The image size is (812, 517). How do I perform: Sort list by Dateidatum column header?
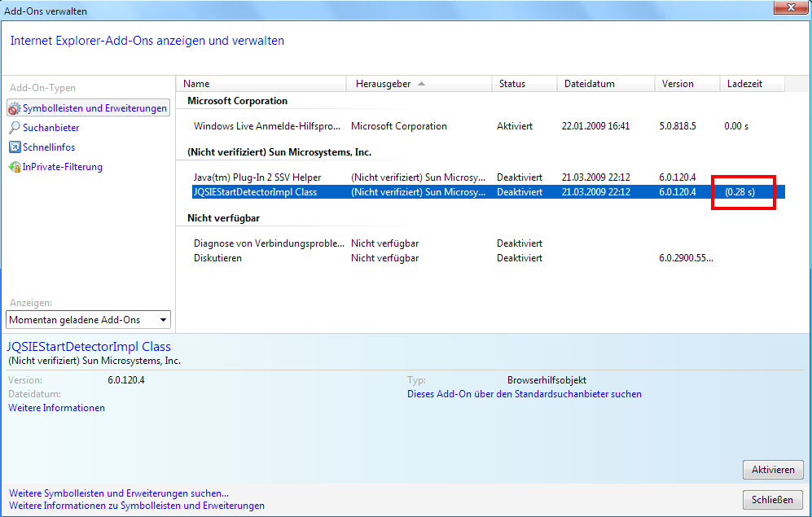tap(606, 84)
